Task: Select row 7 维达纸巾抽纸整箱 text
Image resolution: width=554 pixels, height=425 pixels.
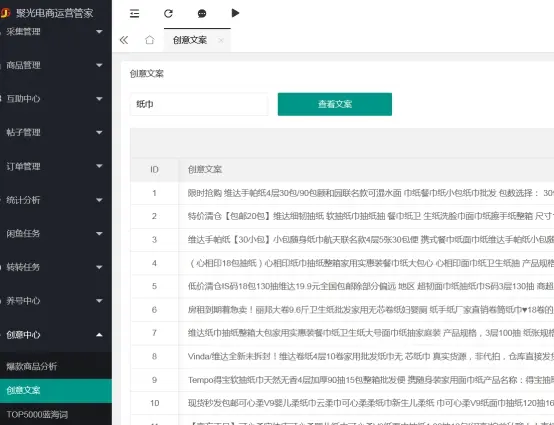Action: point(371,333)
